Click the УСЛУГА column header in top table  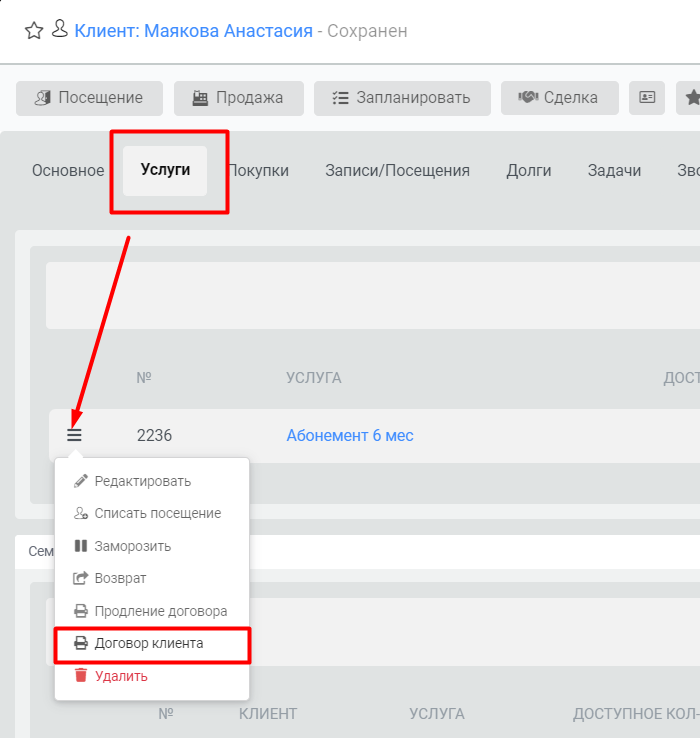click(314, 378)
